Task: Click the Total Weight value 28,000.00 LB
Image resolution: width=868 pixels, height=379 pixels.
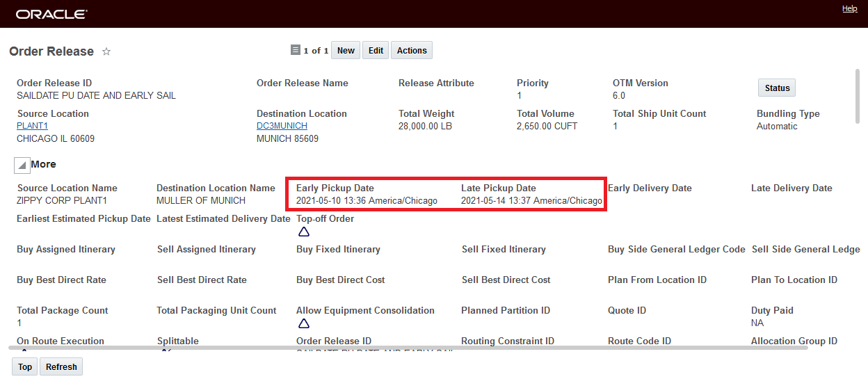Action: coord(425,126)
